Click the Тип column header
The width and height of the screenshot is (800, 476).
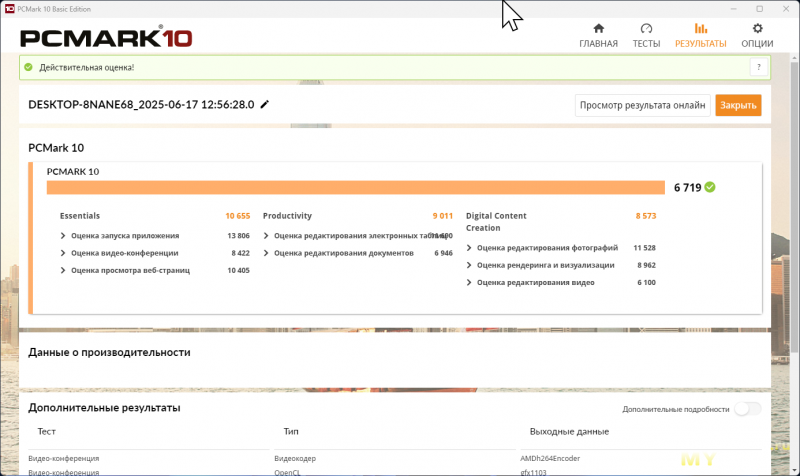coord(291,432)
